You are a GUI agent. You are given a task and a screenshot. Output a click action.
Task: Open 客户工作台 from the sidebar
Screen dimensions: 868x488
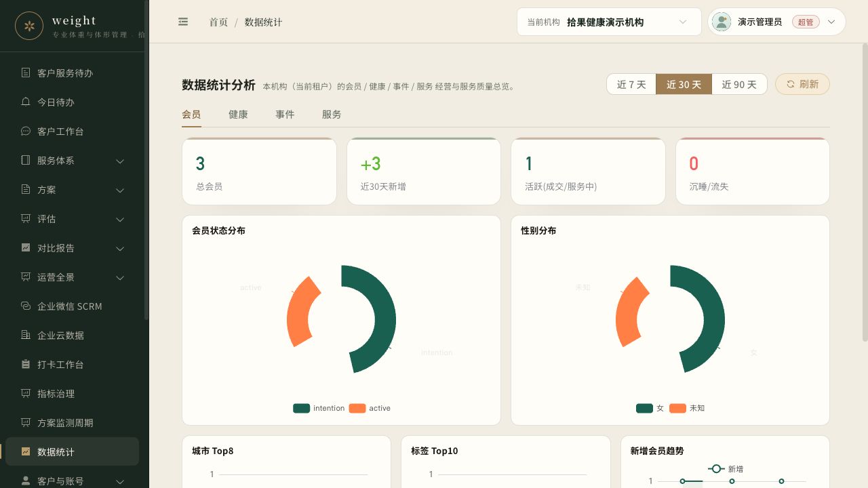(72, 131)
